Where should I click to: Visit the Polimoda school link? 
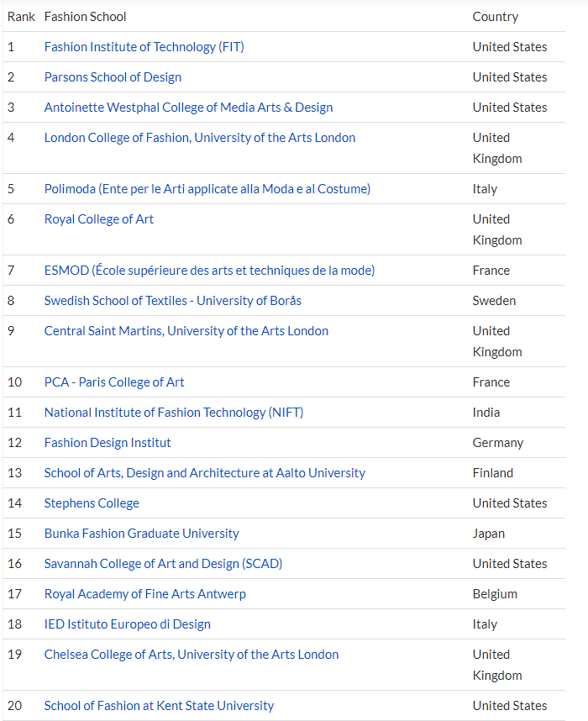[207, 189]
